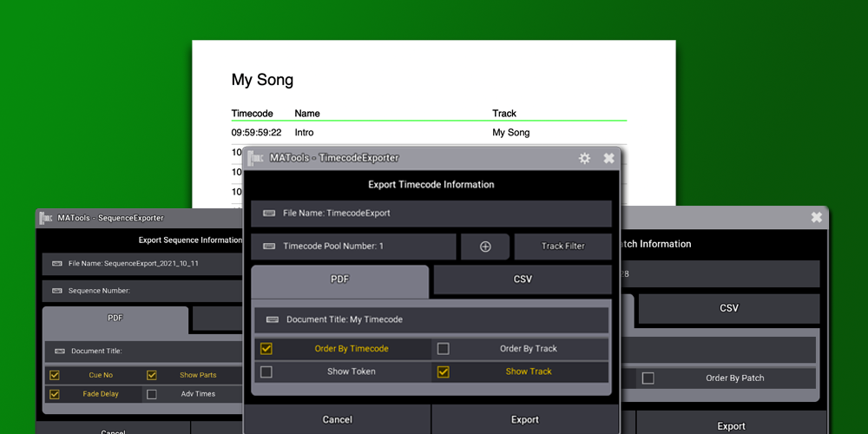Click 'Export Sequence Information' heading
868x434 pixels.
point(190,240)
